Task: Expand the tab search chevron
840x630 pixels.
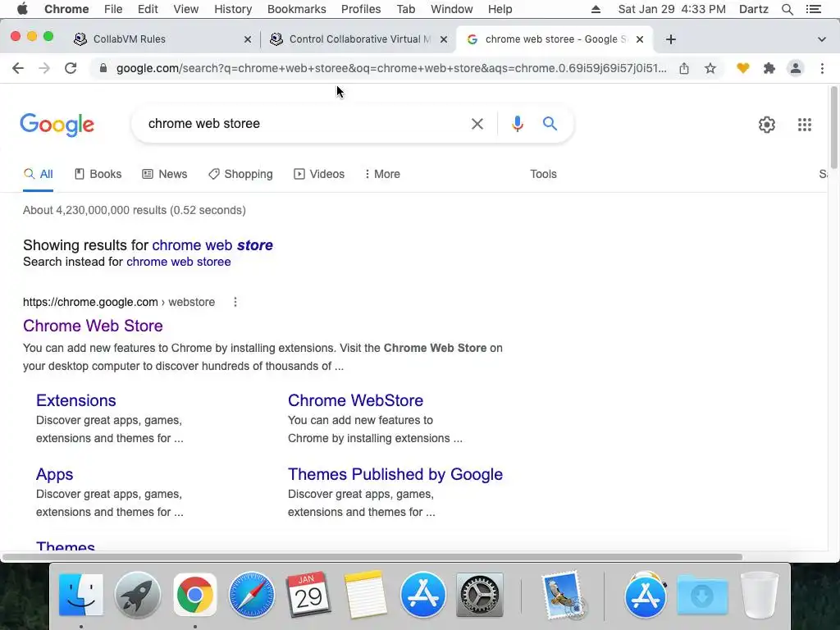Action: click(821, 39)
